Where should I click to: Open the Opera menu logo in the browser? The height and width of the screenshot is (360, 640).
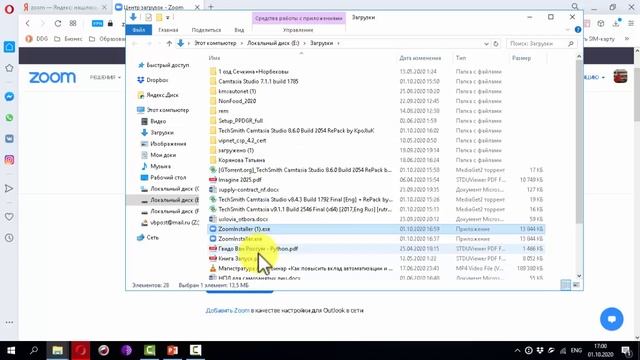(x=9, y=9)
